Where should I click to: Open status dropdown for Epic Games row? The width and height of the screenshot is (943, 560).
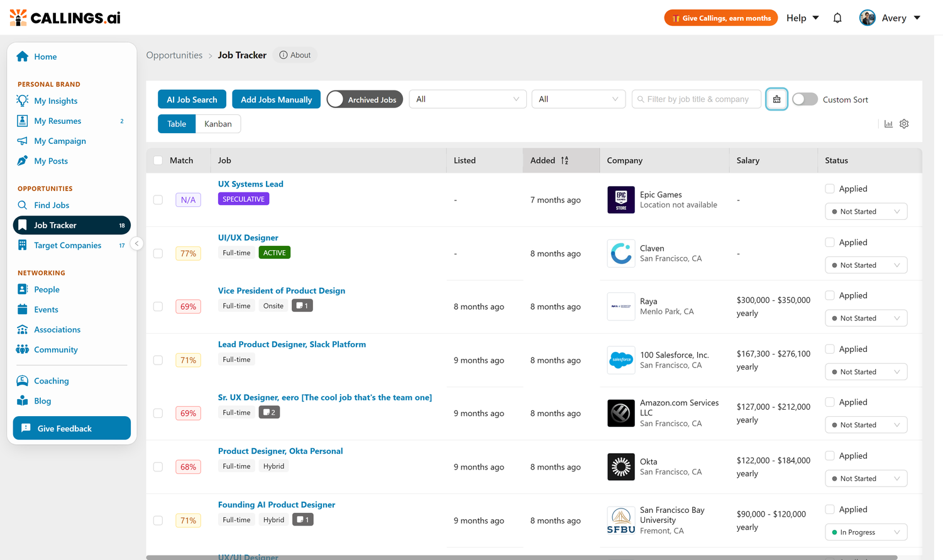coord(866,212)
